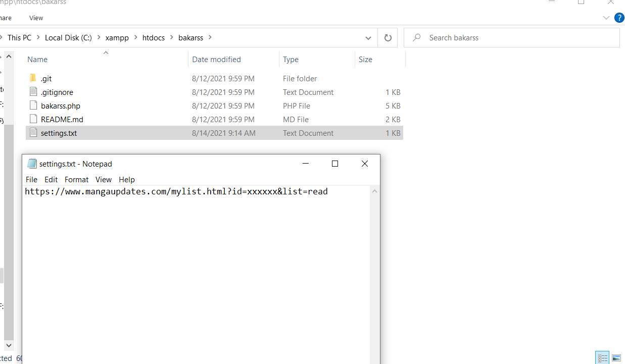Switch to Large icons view layout icon

point(616,358)
